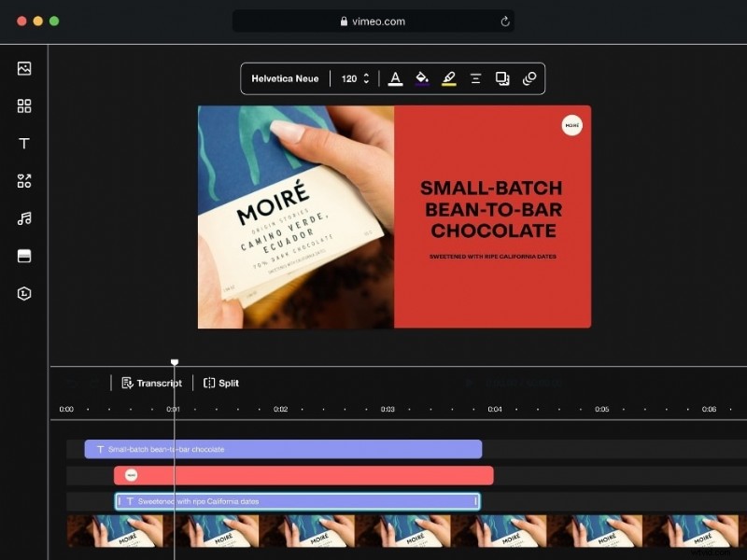The height and width of the screenshot is (560, 747).
Task: Click the link icon in the text toolbar
Action: [x=529, y=78]
